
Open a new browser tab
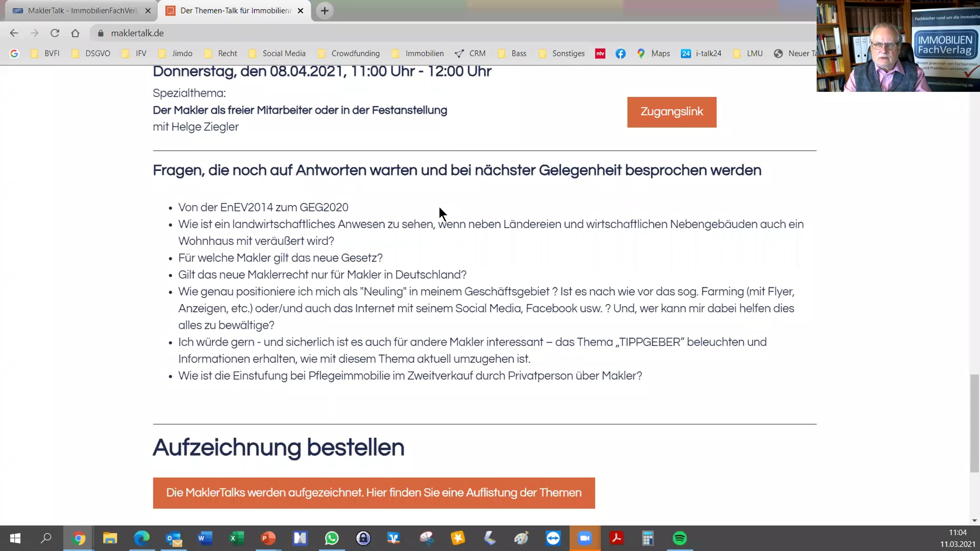coord(325,11)
